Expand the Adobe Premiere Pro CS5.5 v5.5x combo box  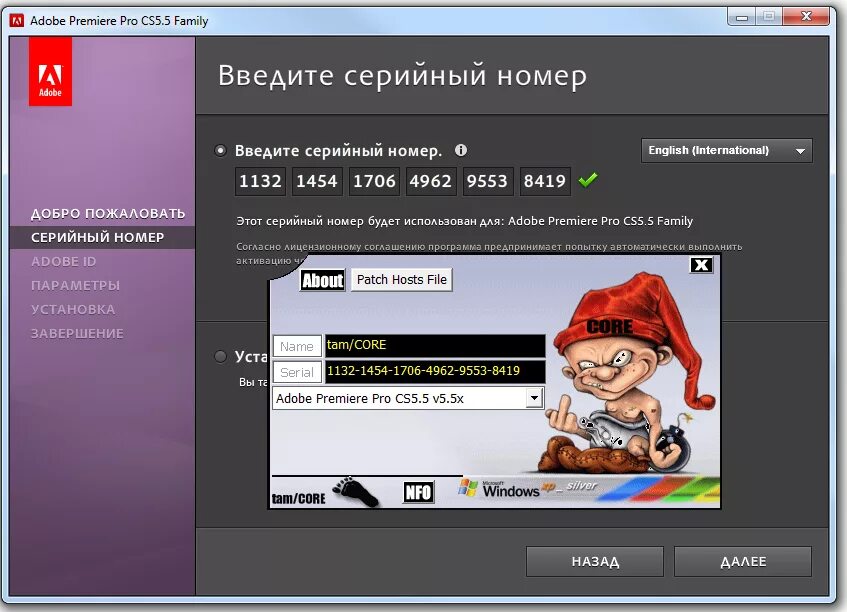534,398
